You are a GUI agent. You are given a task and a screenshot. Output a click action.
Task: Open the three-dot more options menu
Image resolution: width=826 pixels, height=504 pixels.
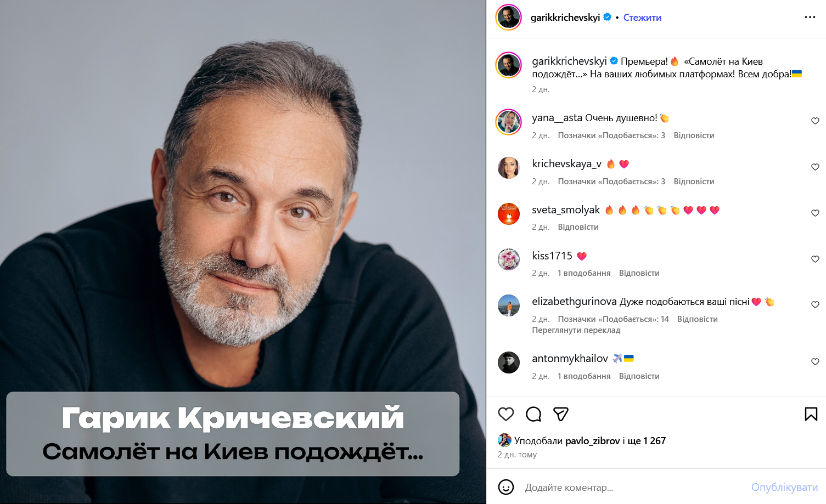[x=810, y=18]
